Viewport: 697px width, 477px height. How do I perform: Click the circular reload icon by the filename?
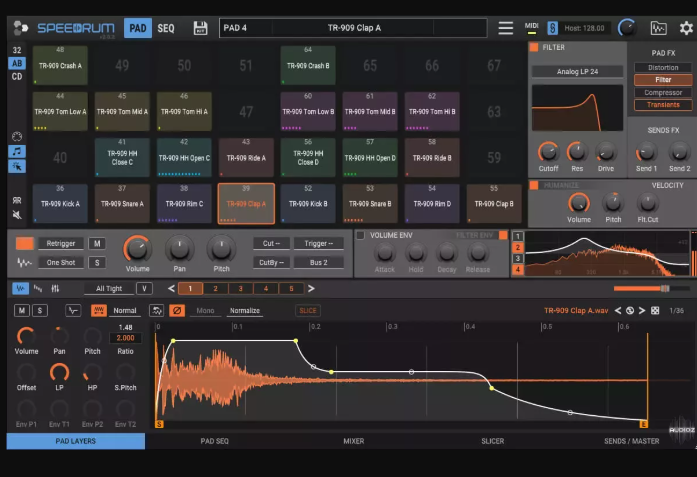click(x=630, y=310)
